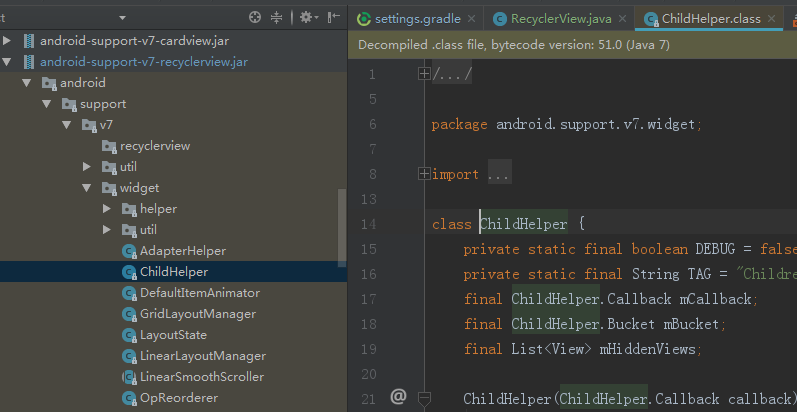Open the project panel settings gear
Screen dimensions: 797x412
pyautogui.click(x=309, y=18)
